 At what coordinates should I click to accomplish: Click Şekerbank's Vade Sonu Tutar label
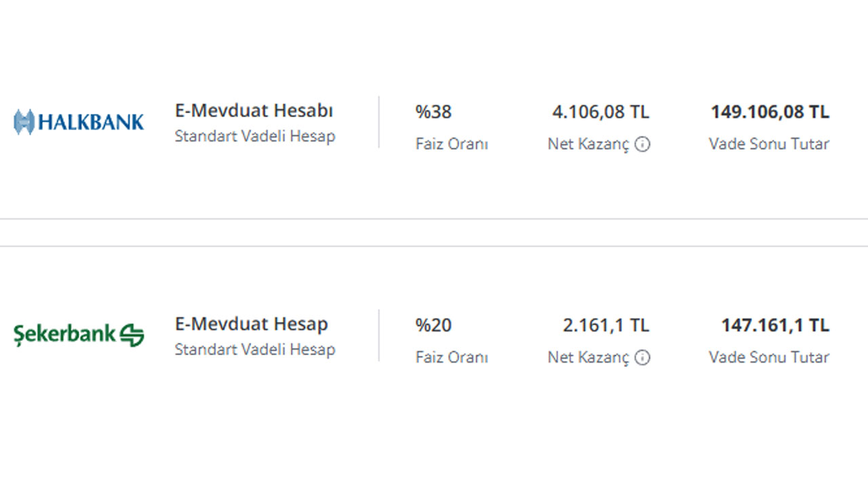tap(769, 357)
